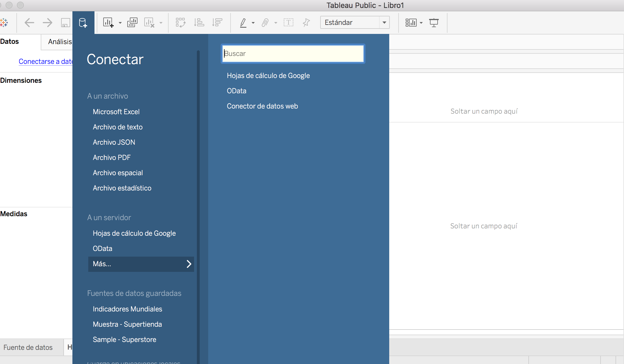Open the Fuente de datos tab

pos(28,347)
